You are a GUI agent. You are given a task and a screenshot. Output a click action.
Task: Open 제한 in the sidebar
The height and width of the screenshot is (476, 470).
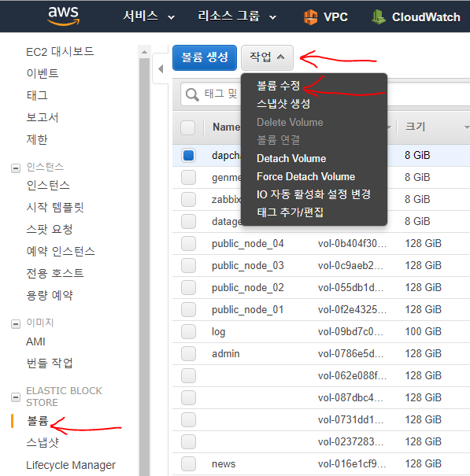coord(37,139)
